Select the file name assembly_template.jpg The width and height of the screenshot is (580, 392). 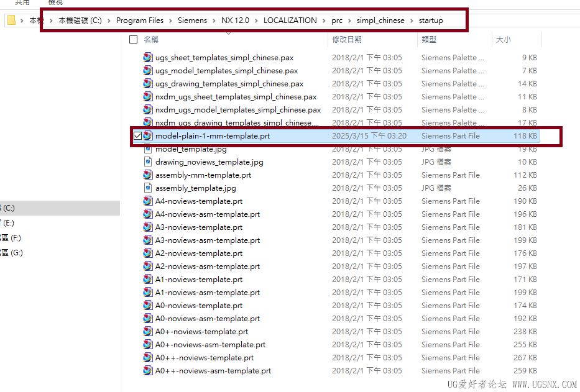click(x=196, y=188)
